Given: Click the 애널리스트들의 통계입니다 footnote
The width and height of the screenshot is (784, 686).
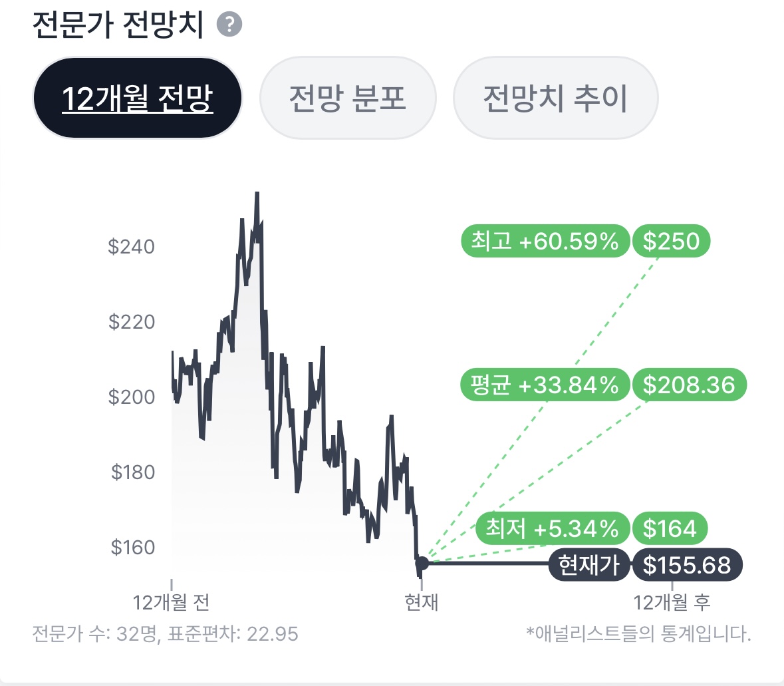Looking at the screenshot, I should point(638,633).
